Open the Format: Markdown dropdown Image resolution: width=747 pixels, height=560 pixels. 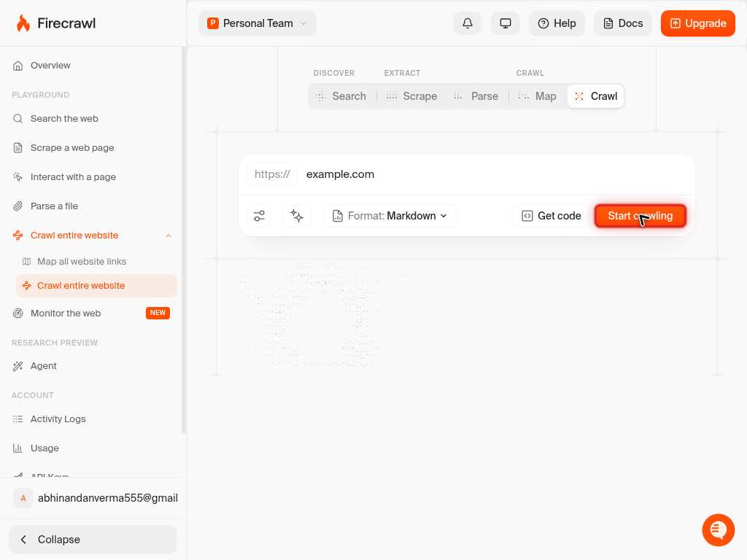[x=390, y=216]
